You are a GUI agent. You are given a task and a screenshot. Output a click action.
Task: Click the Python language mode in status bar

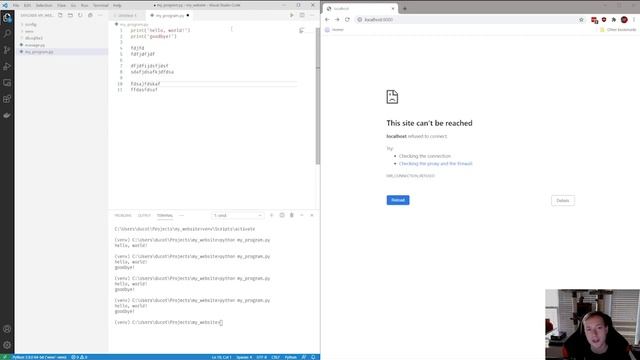pyautogui.click(x=290, y=357)
